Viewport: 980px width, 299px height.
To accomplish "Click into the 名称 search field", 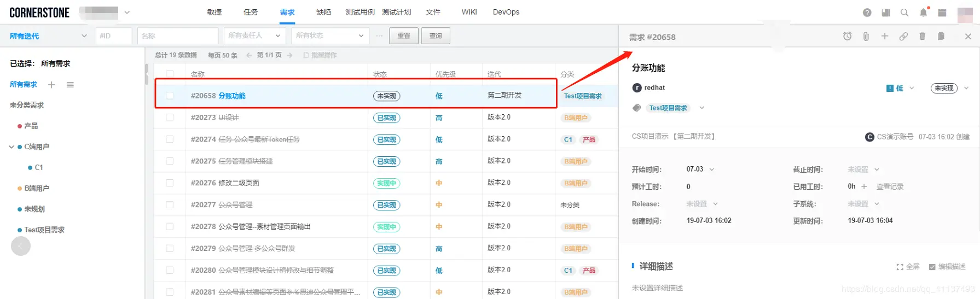I will tap(178, 36).
